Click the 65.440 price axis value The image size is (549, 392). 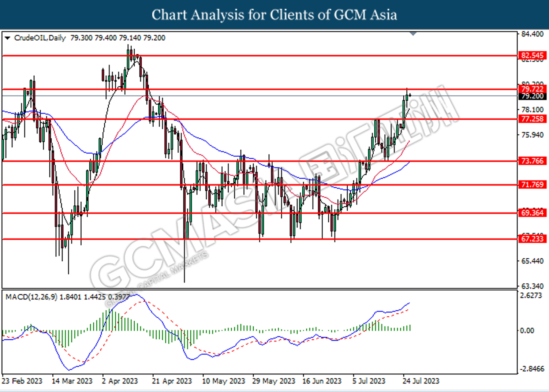pos(533,261)
